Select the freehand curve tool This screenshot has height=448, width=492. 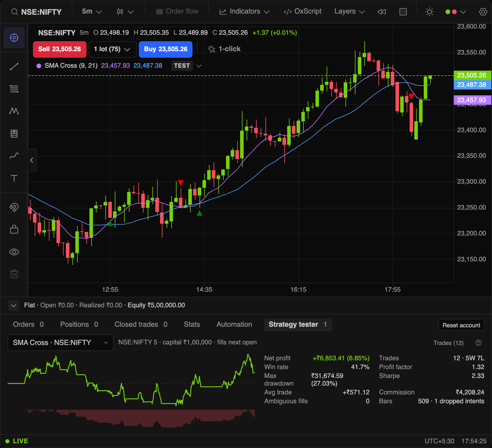(14, 156)
